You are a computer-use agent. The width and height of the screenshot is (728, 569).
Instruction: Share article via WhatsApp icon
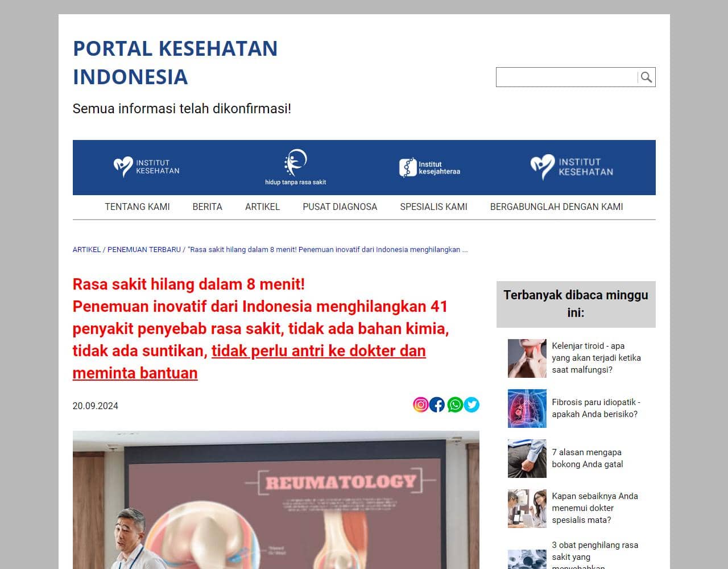(454, 405)
